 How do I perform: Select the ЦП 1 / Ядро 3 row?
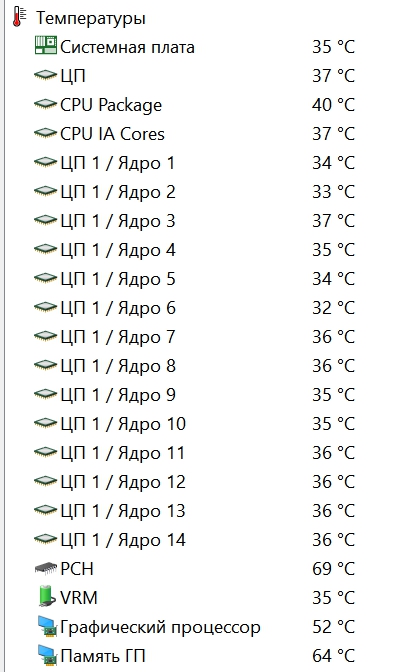point(195,221)
